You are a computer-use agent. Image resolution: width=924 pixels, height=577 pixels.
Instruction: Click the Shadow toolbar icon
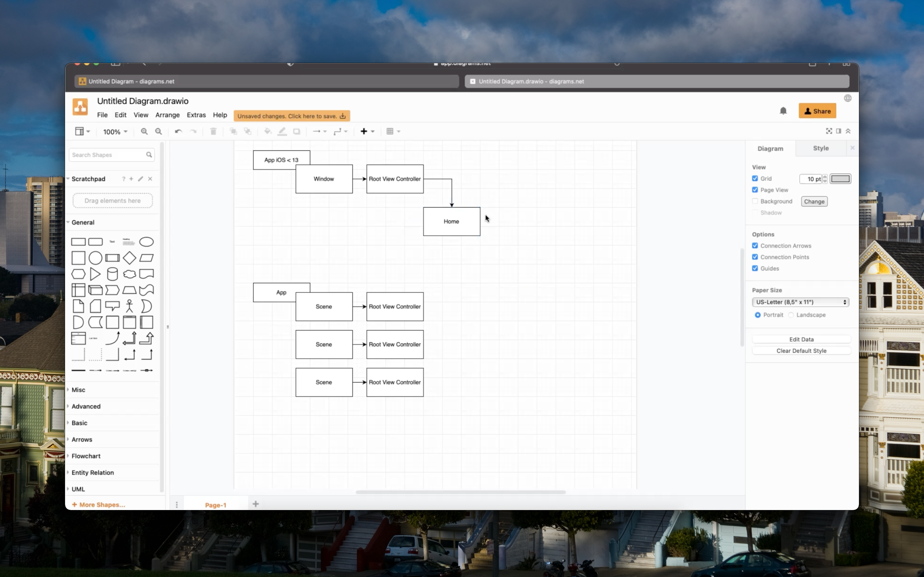297,131
